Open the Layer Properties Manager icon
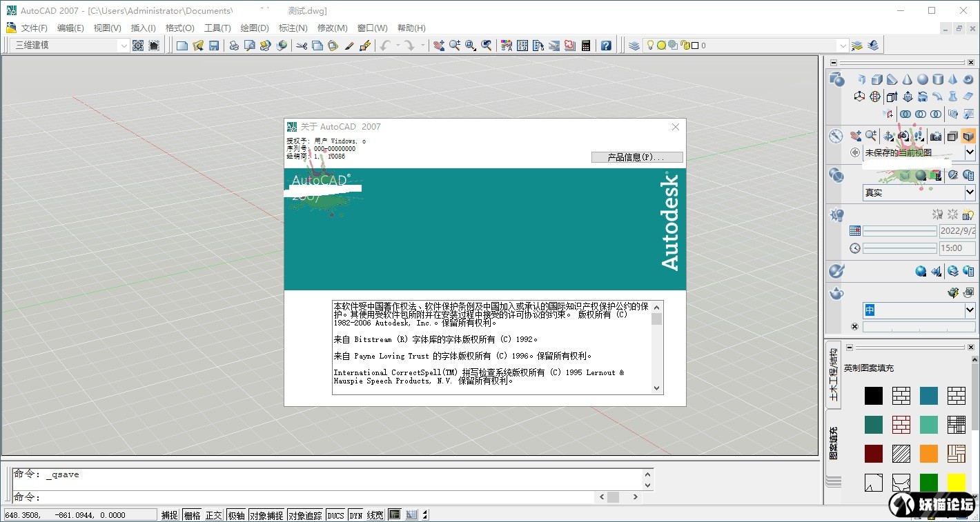 point(634,46)
